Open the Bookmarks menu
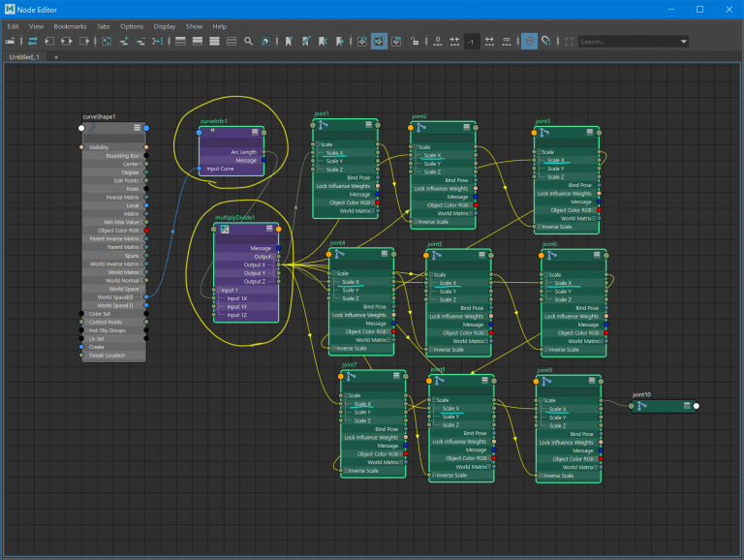744x560 pixels. (70, 26)
